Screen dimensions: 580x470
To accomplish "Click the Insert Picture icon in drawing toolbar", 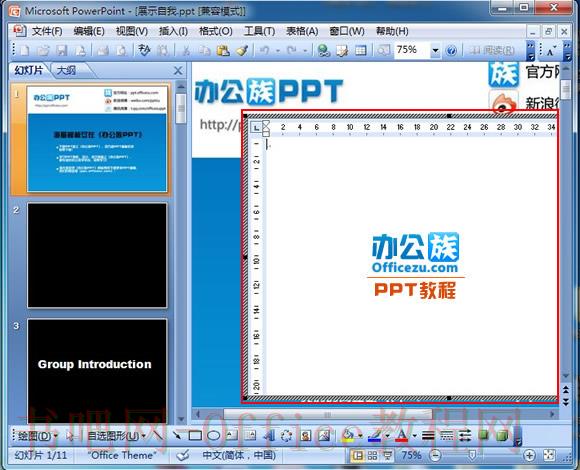I will pos(324,436).
